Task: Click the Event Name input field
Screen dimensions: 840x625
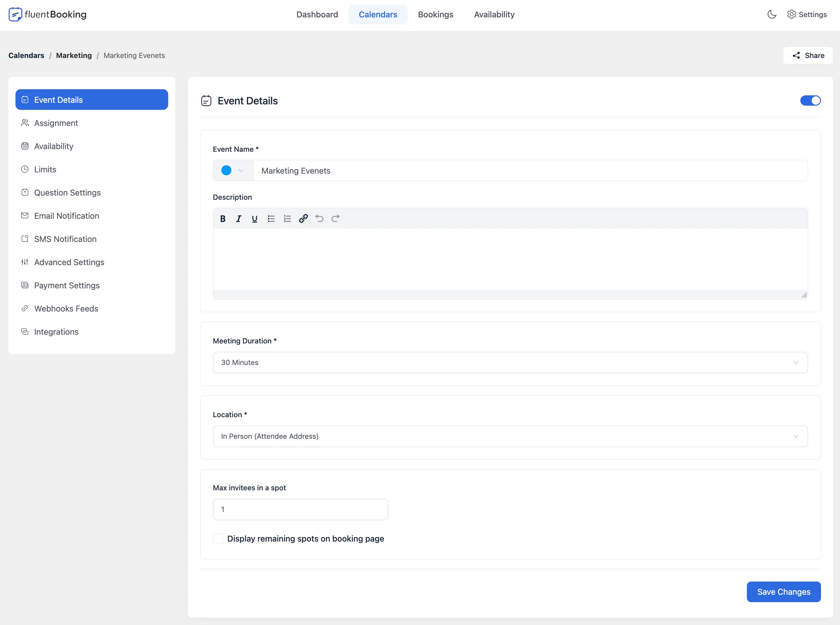Action: point(530,171)
